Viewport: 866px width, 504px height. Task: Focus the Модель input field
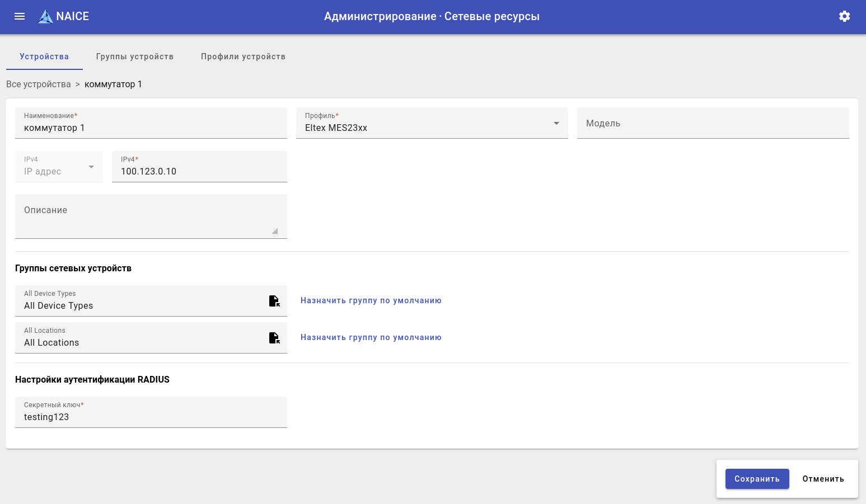713,124
